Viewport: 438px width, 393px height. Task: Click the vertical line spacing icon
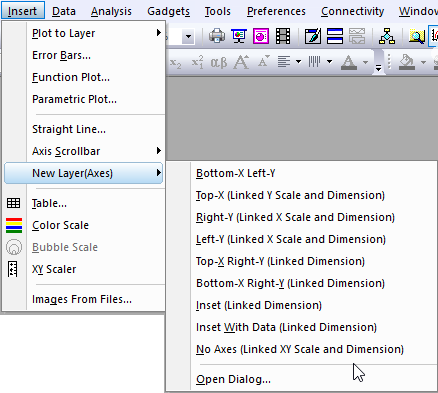coord(314,62)
